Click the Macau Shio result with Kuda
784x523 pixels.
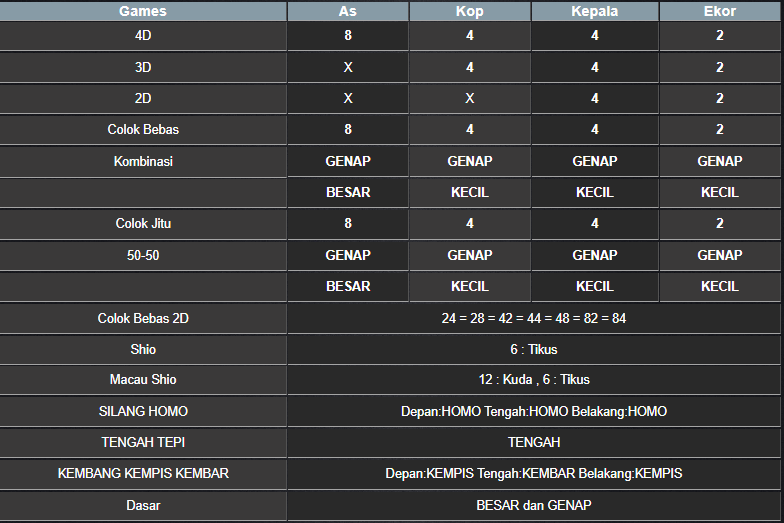pyautogui.click(x=533, y=380)
